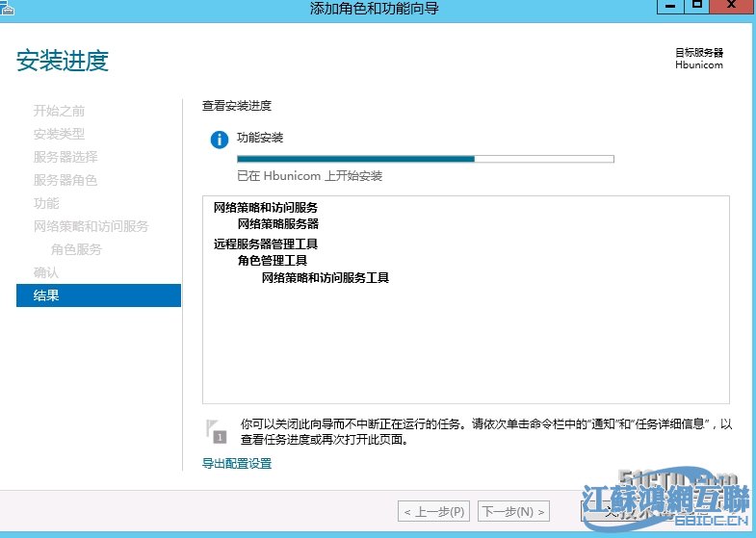Select the 角色服务 sub-step in the sidebar

[76, 249]
